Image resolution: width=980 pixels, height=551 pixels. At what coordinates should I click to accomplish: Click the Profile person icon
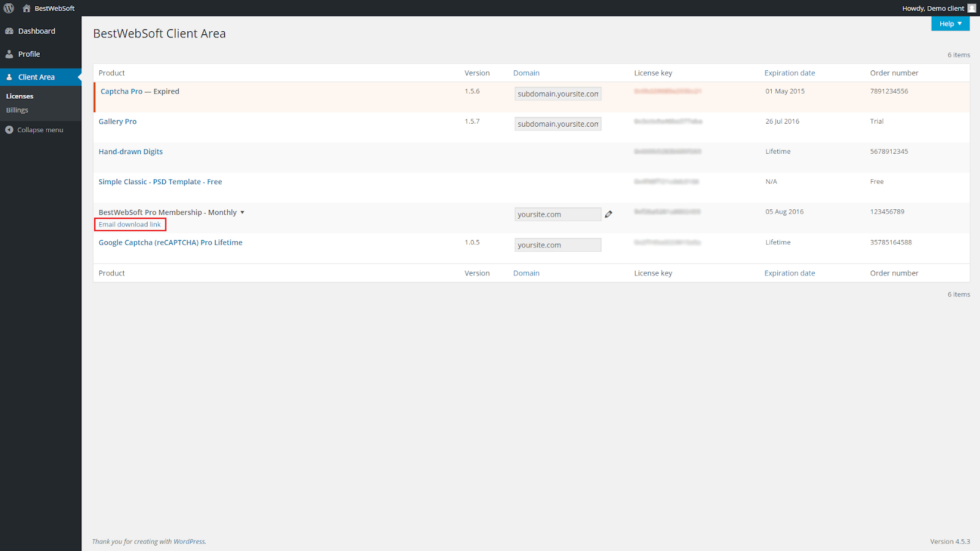(9, 54)
